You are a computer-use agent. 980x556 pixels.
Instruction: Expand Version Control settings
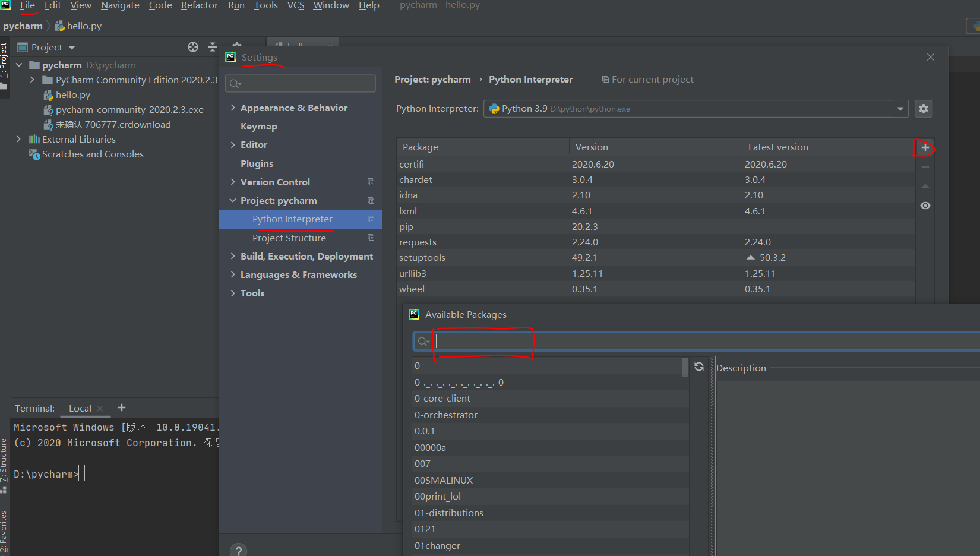(x=233, y=182)
